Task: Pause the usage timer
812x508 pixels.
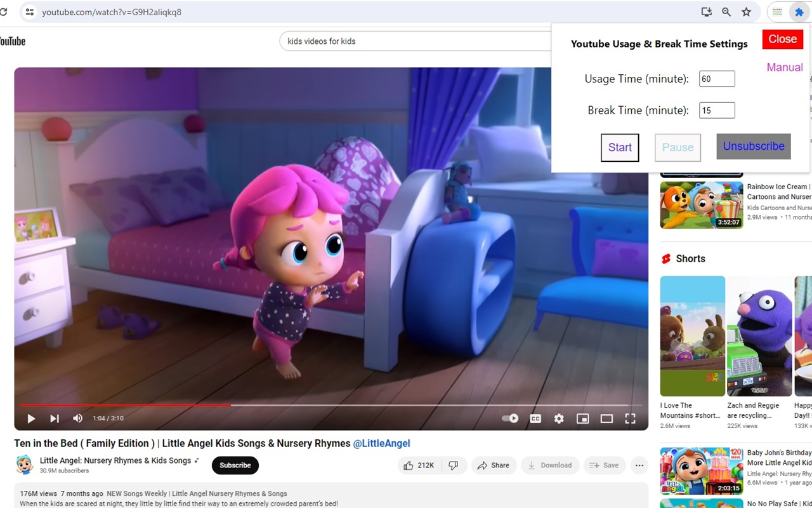Action: point(678,147)
